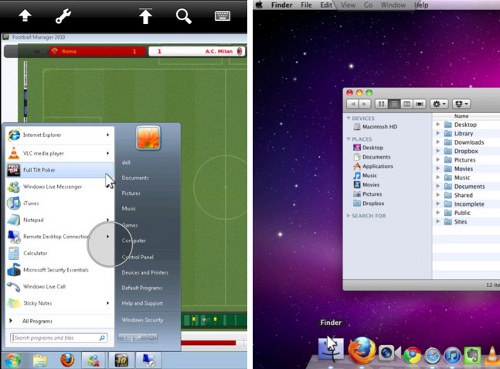Open the Edit menu in Mac menu bar
This screenshot has width=500, height=369.
326,5
